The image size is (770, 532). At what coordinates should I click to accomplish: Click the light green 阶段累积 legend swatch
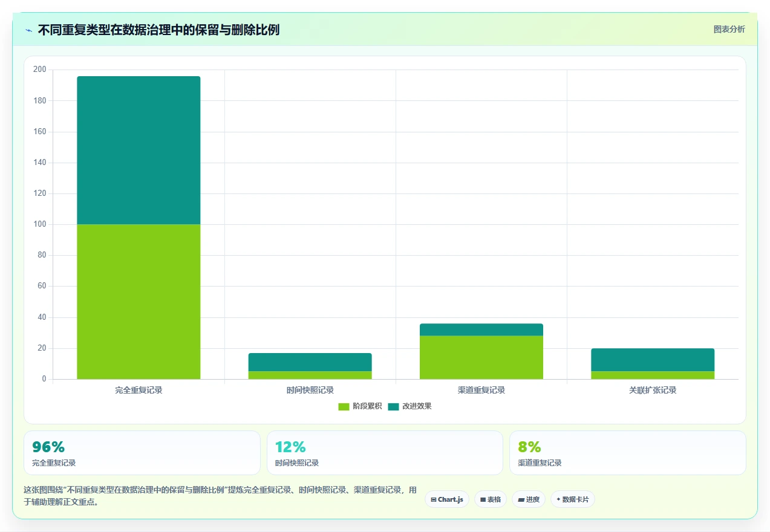point(344,406)
